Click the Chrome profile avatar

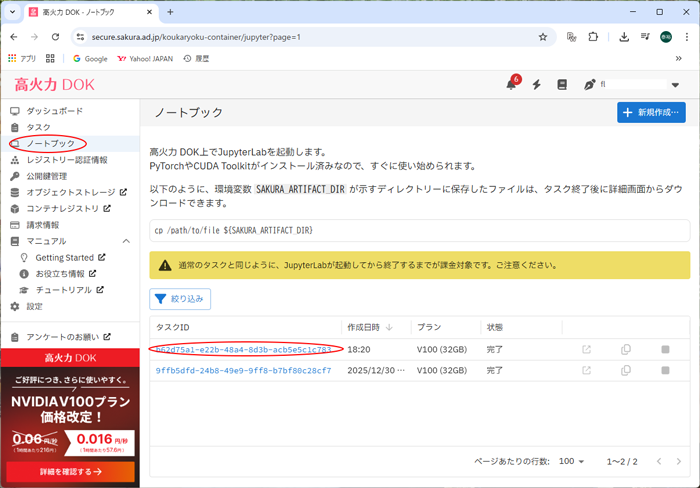pyautogui.click(x=666, y=37)
